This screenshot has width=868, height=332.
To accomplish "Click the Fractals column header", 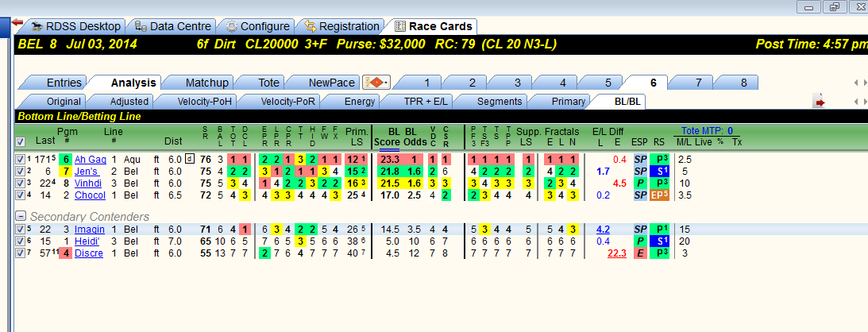I will (x=562, y=132).
